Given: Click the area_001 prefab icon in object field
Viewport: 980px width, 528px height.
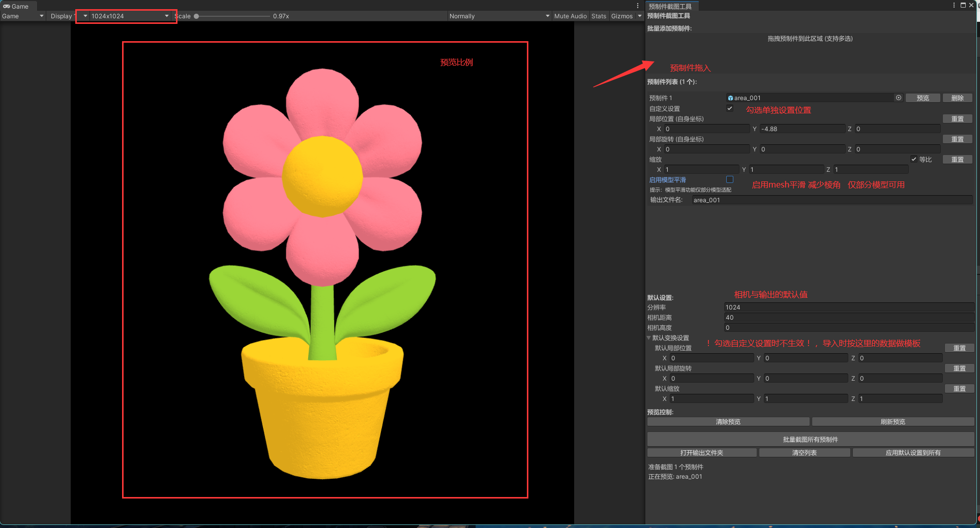Looking at the screenshot, I should tap(730, 98).
